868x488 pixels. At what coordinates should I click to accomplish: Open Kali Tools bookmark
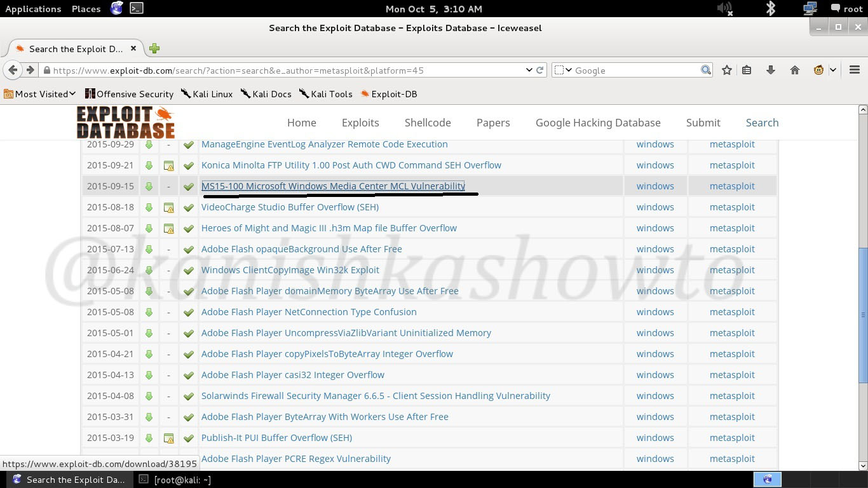pyautogui.click(x=325, y=94)
